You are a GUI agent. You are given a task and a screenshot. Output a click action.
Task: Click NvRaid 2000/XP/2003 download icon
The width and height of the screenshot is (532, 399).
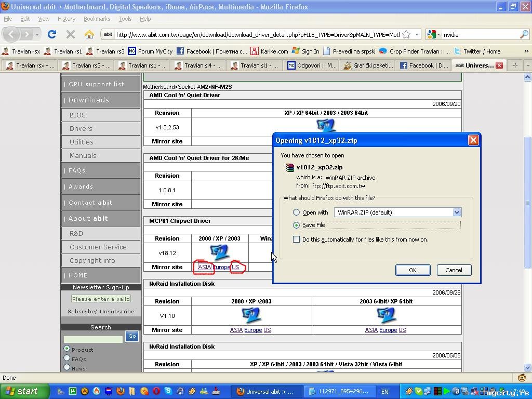(x=251, y=315)
